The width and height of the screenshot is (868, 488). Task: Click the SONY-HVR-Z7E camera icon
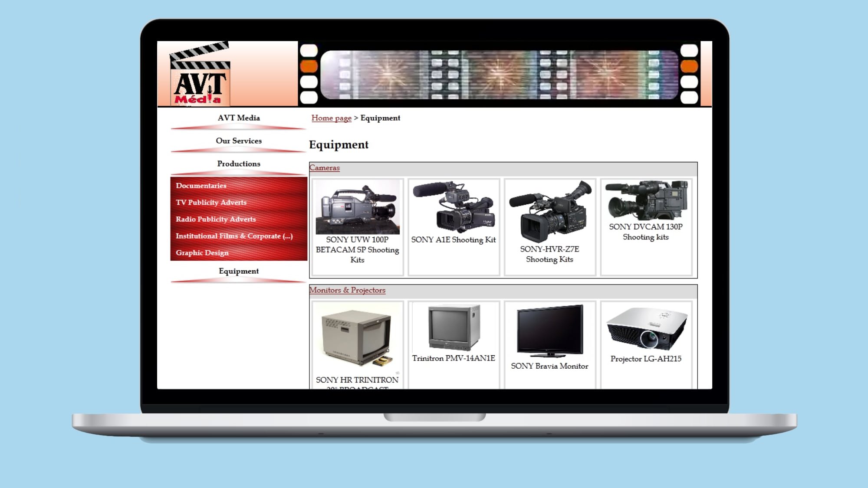coord(549,212)
